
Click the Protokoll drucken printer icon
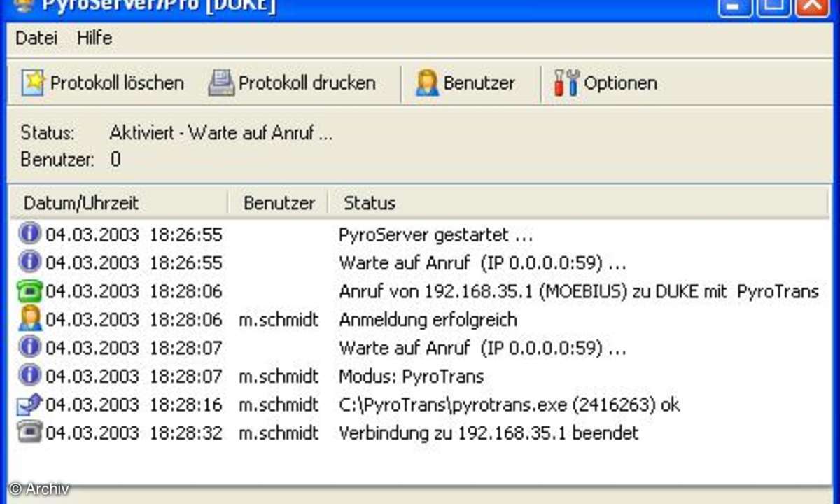221,83
